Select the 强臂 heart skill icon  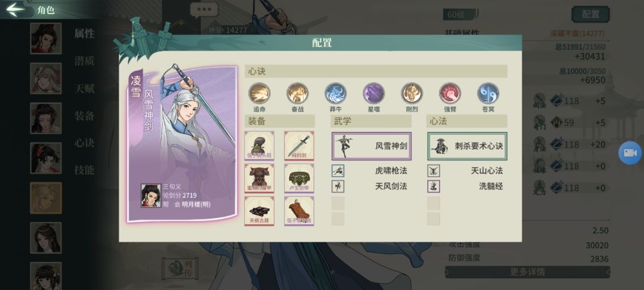450,93
